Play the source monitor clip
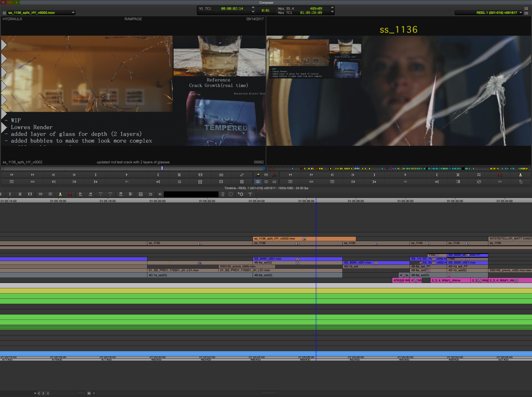Image resolution: width=532 pixels, height=397 pixels. coord(126,175)
